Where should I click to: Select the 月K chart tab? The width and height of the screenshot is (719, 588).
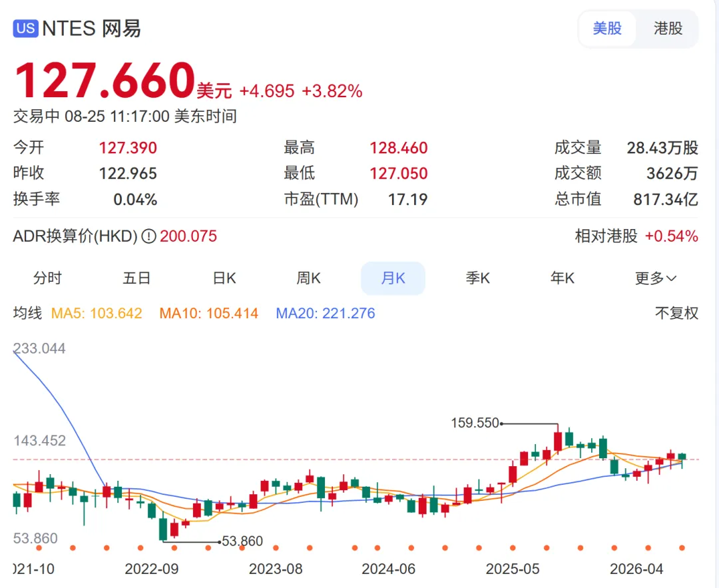click(x=393, y=278)
